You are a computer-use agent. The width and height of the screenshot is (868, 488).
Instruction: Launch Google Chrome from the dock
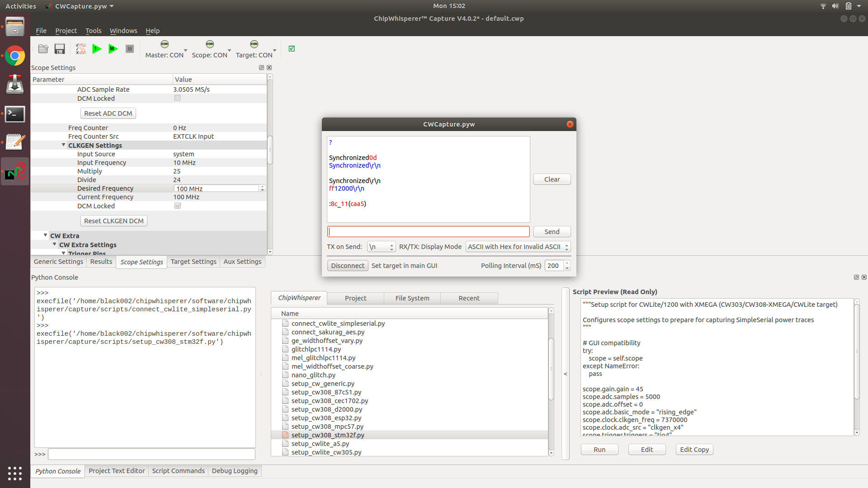click(15, 56)
